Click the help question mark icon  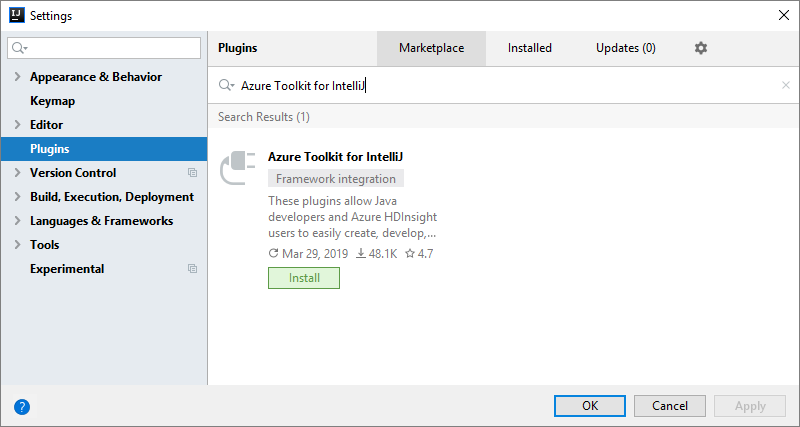pyautogui.click(x=22, y=407)
